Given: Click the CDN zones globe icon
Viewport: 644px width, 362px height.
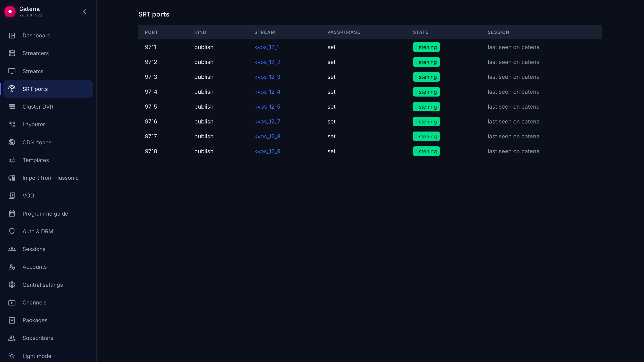Looking at the screenshot, I should pyautogui.click(x=12, y=142).
